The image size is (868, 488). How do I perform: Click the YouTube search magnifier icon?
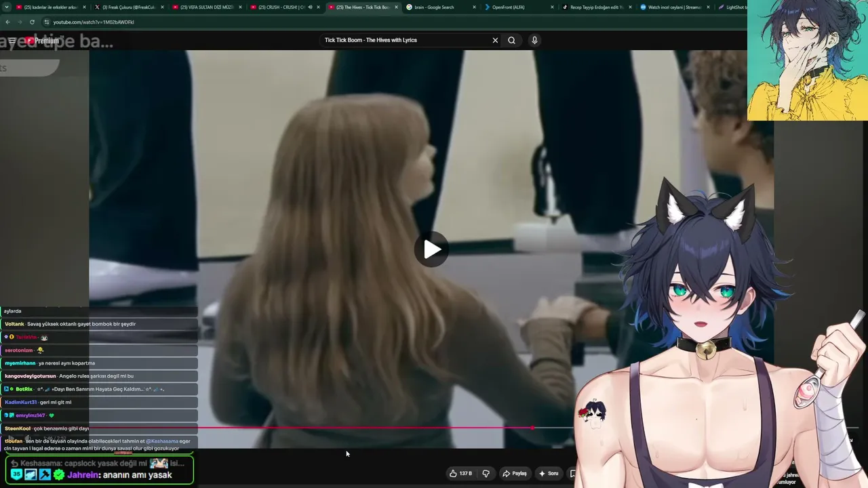[512, 40]
